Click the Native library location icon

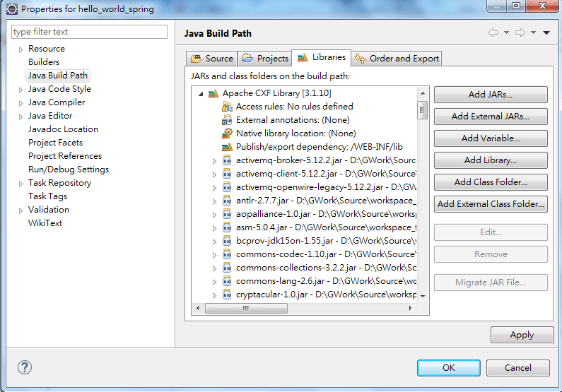tap(227, 133)
